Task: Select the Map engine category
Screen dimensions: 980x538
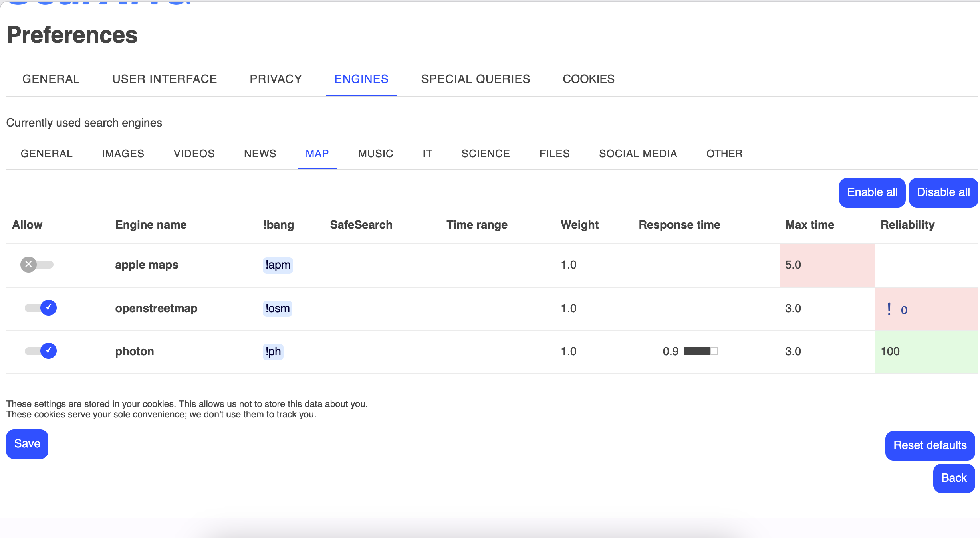Action: point(317,154)
